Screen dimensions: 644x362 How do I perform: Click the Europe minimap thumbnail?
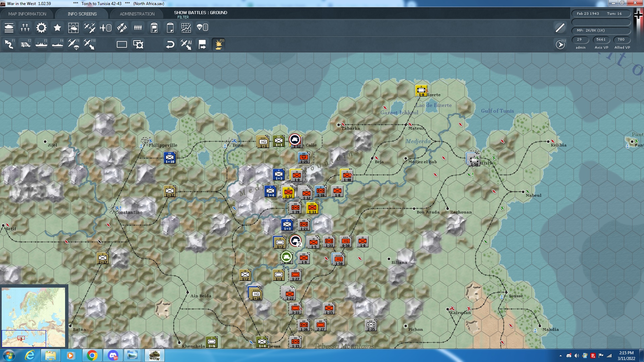33,317
